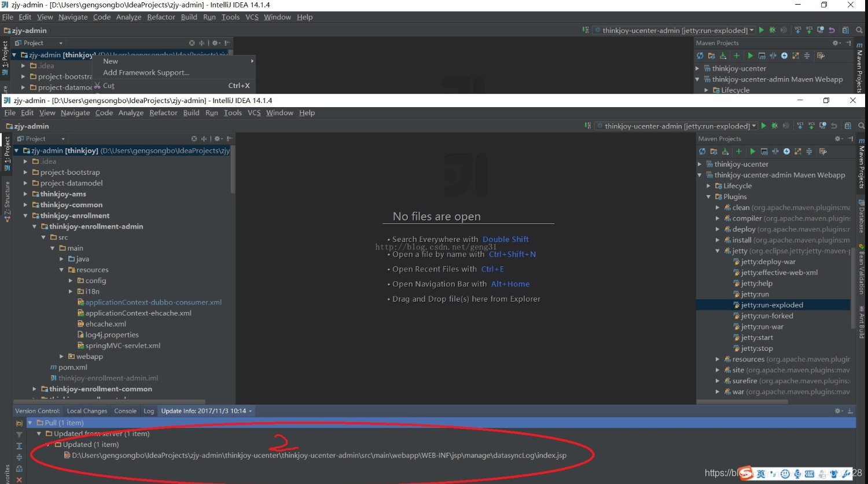Image resolution: width=868 pixels, height=484 pixels.
Task: Open Show Dependencies icon in front Maven toolbar
Action: [798, 152]
